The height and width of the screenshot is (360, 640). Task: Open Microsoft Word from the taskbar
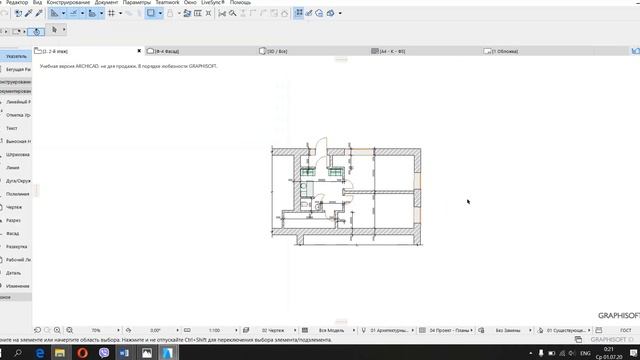(124, 353)
